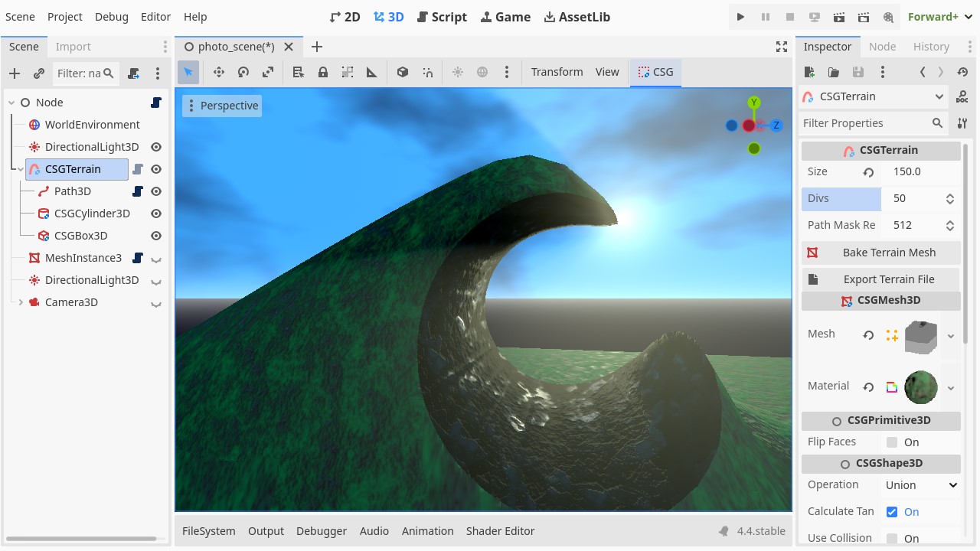Select the green Material preview swatch

pyautogui.click(x=921, y=387)
